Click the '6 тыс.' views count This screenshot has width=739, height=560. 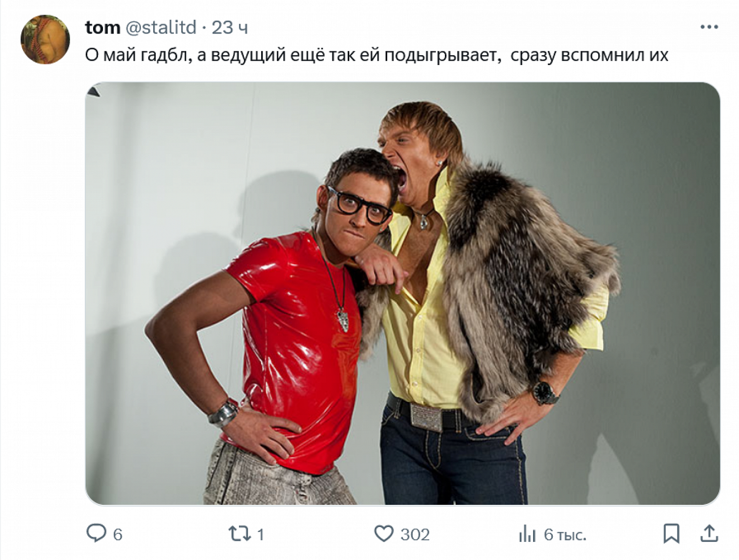click(x=565, y=534)
